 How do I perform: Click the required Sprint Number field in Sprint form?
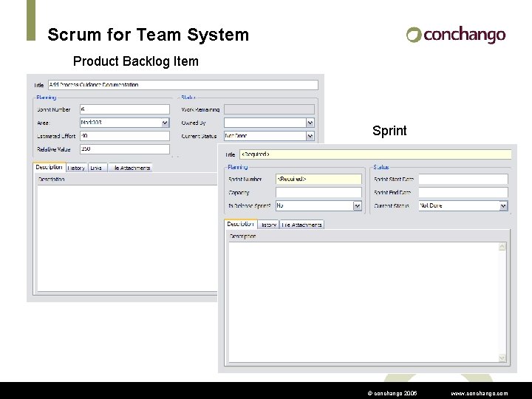click(x=318, y=179)
